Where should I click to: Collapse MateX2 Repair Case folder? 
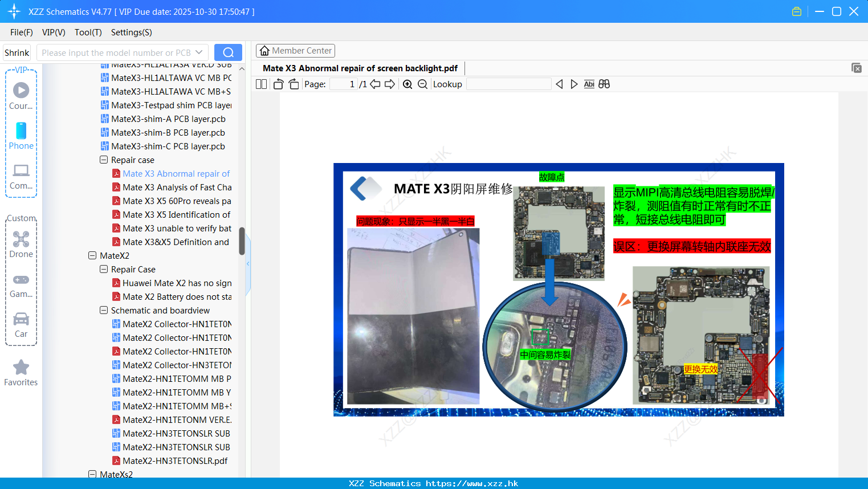(x=104, y=270)
